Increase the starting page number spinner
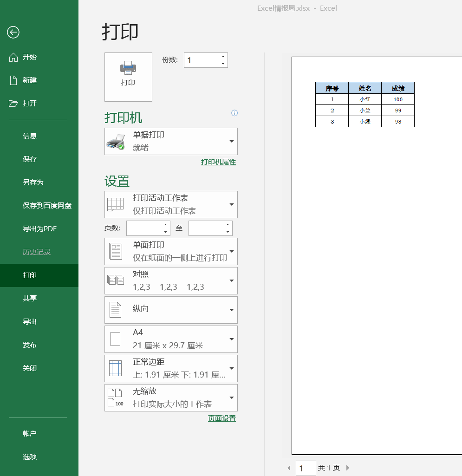Screen dimensions: 462x476 click(x=165, y=225)
